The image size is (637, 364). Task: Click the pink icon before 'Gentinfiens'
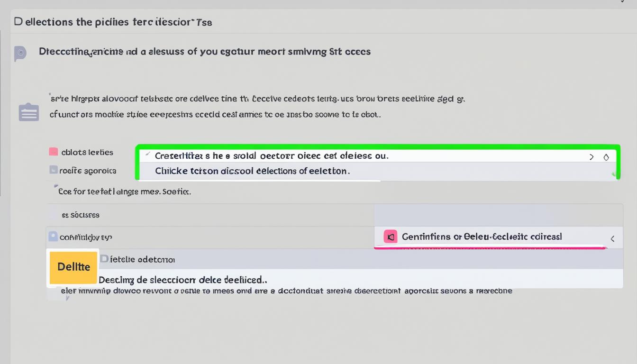(390, 237)
